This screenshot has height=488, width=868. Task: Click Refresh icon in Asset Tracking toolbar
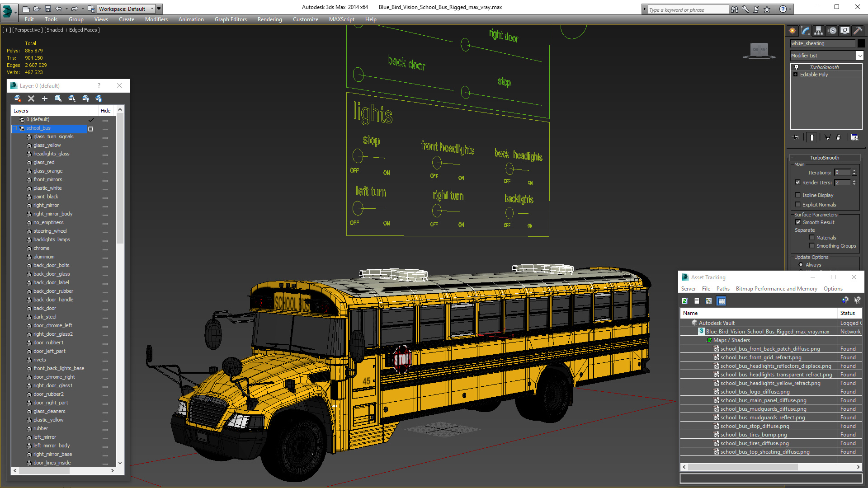pyautogui.click(x=684, y=301)
